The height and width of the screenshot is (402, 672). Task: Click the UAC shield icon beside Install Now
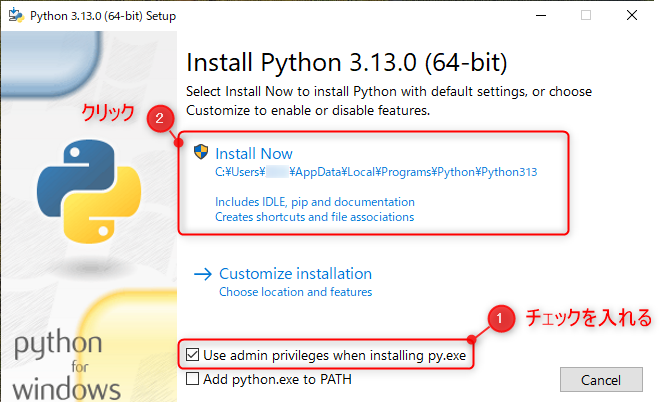pos(201,153)
